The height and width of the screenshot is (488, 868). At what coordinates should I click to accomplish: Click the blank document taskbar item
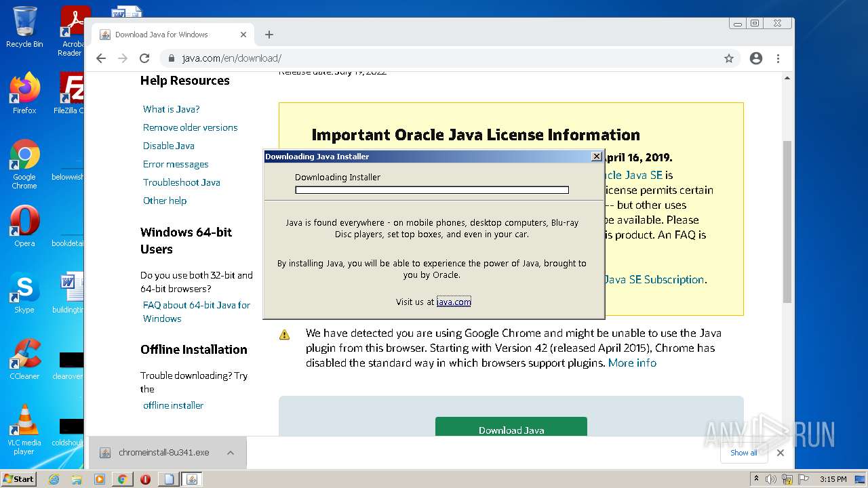tap(168, 479)
